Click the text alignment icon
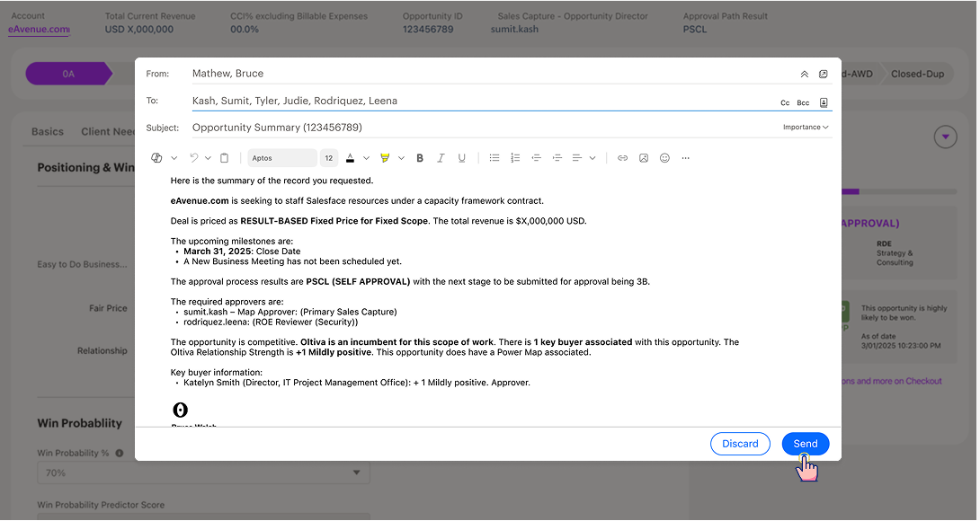980x521 pixels. 577,158
